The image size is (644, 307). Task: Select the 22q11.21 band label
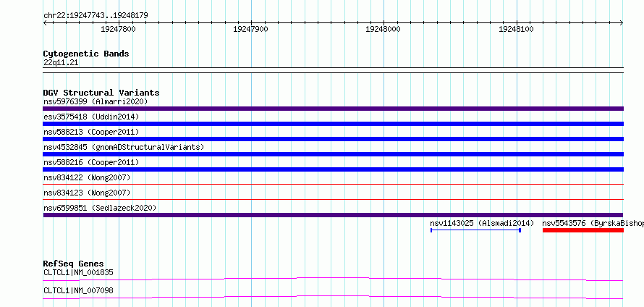point(61,63)
